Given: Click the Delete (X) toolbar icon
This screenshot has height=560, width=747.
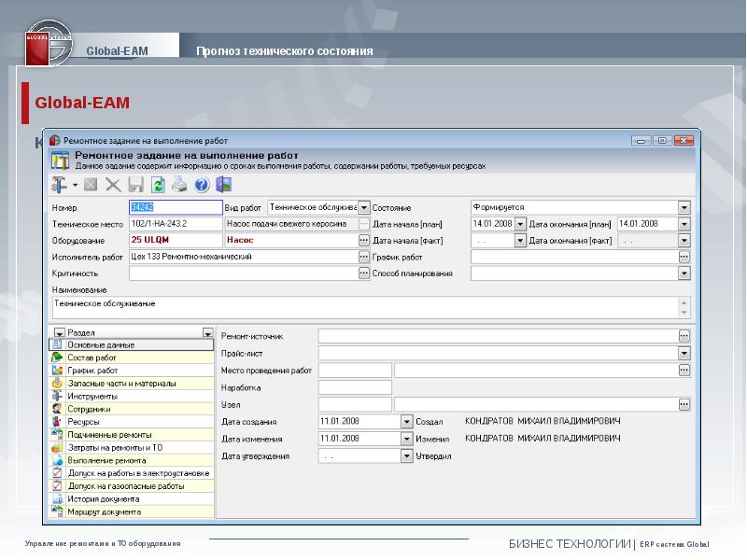Looking at the screenshot, I should click(x=113, y=185).
